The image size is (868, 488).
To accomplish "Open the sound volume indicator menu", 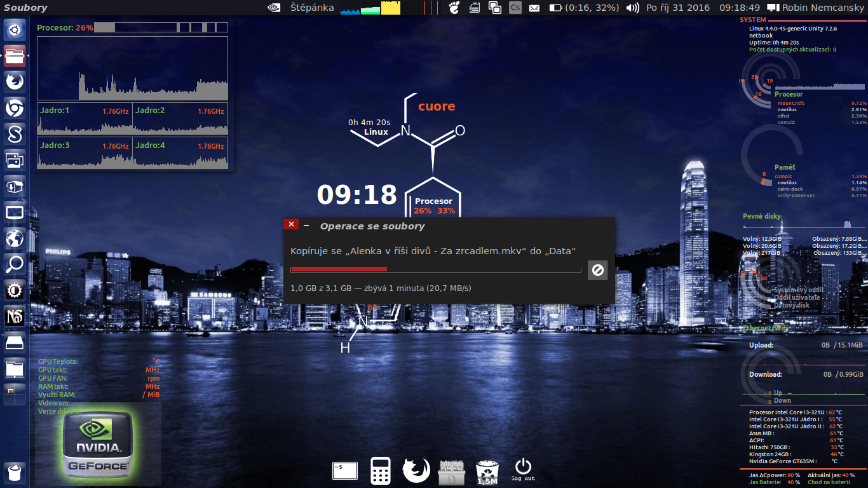I will pos(632,8).
